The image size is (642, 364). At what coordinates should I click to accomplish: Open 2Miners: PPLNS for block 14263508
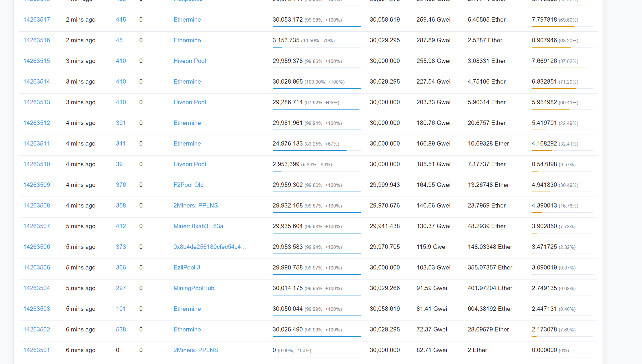click(196, 206)
